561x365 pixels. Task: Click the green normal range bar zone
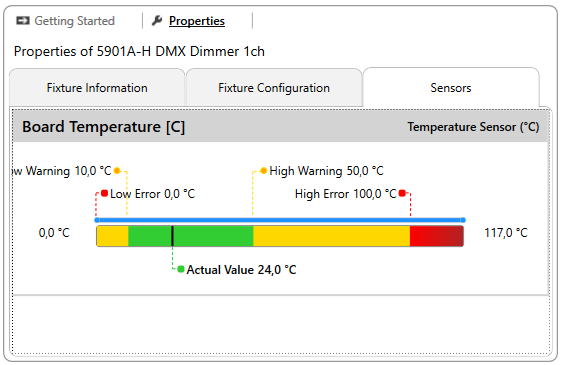pos(191,236)
